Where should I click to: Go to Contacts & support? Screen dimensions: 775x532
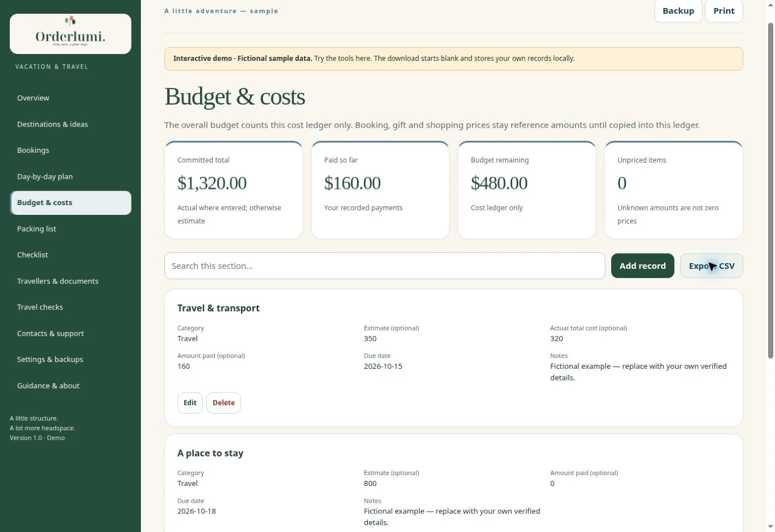pyautogui.click(x=70, y=333)
